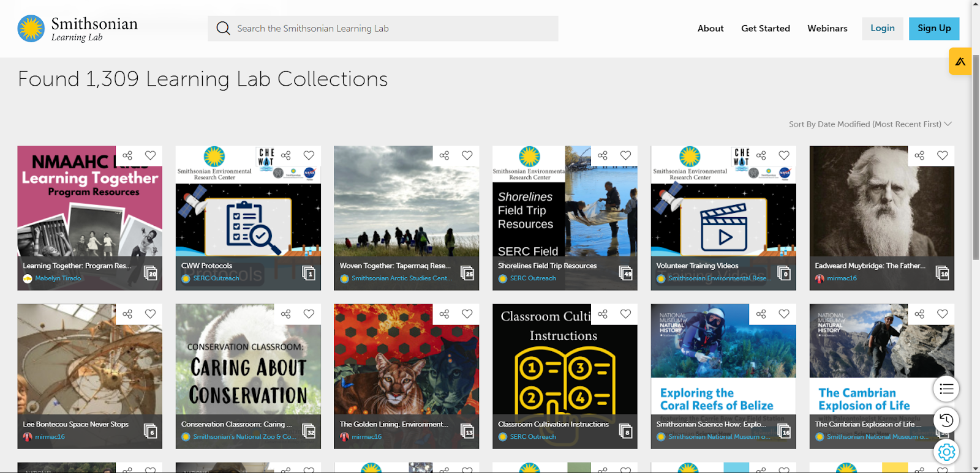Click the Smithsonian Learning Lab sunburst logo
The width and height of the screenshot is (980, 473).
click(31, 29)
